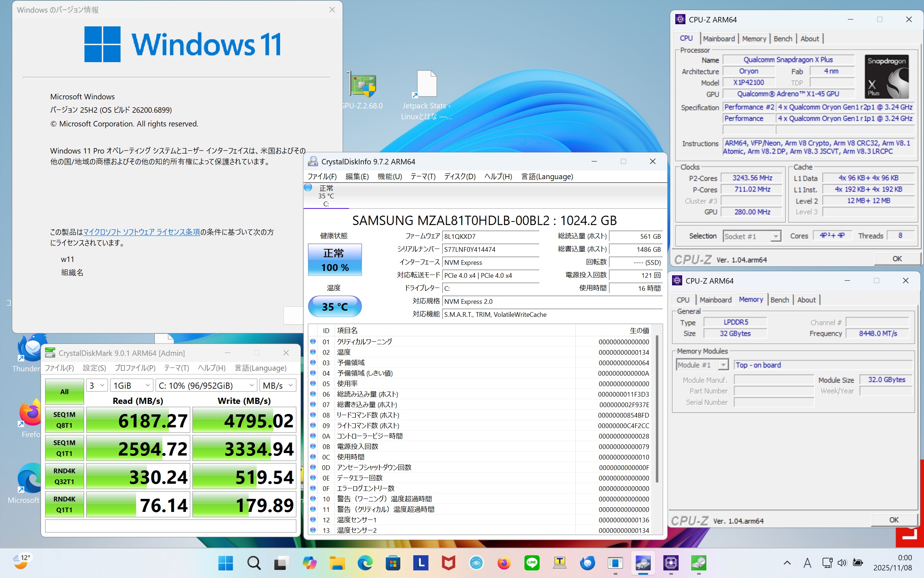Click the SMART attribute list scrollbar in CrystalDiskInfo

click(x=657, y=409)
